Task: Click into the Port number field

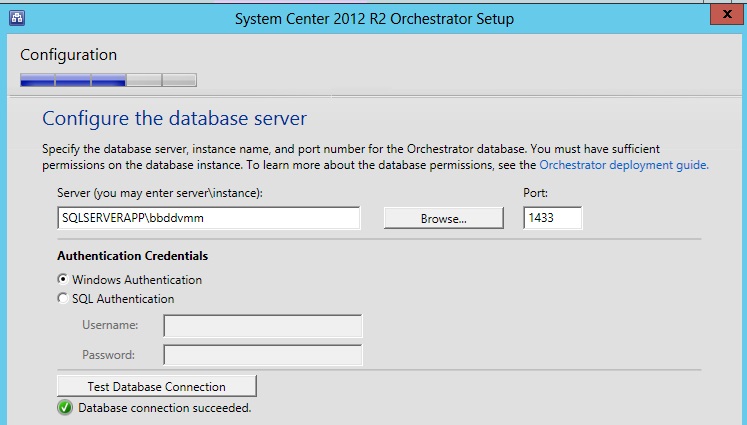Action: coord(552,218)
